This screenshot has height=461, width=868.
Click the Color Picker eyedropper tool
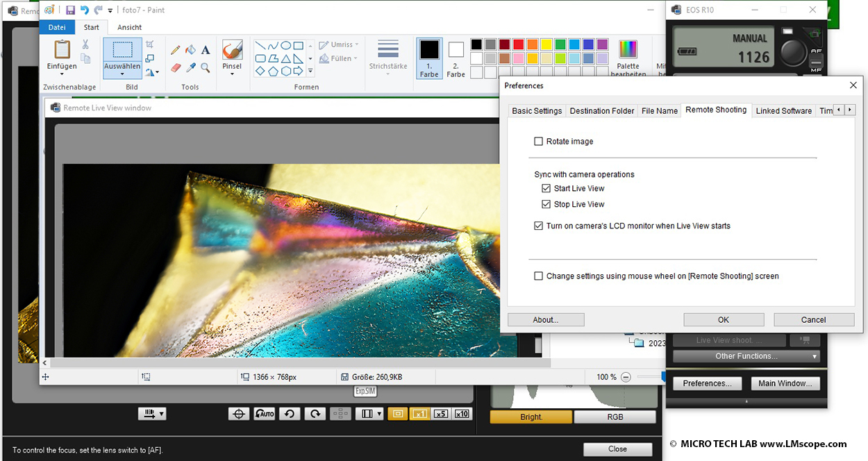pyautogui.click(x=190, y=67)
